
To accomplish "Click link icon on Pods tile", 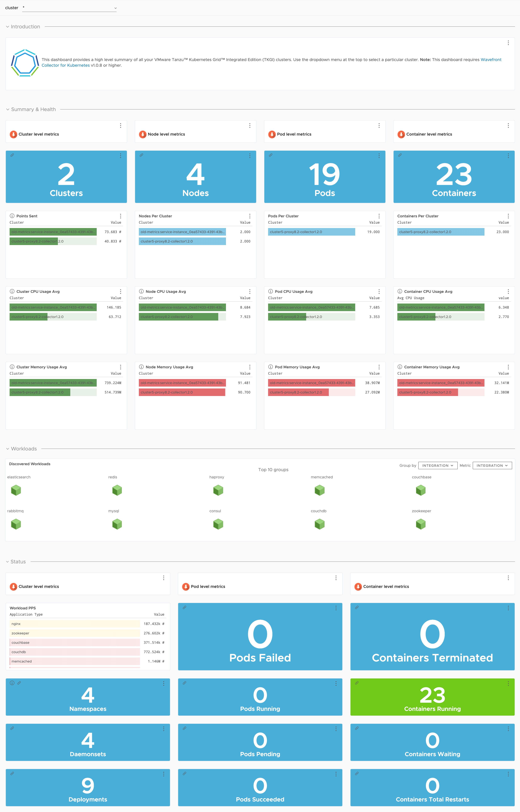I will pos(270,155).
